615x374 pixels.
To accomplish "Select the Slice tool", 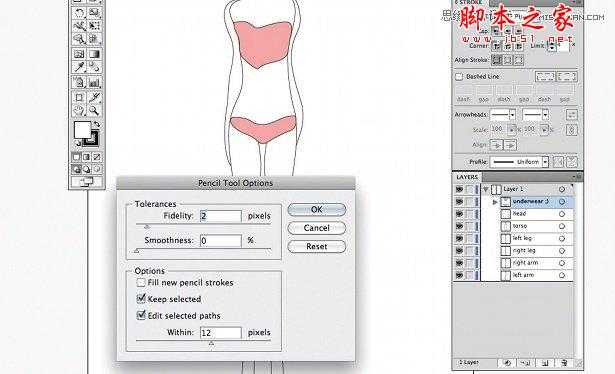I will pos(94,97).
